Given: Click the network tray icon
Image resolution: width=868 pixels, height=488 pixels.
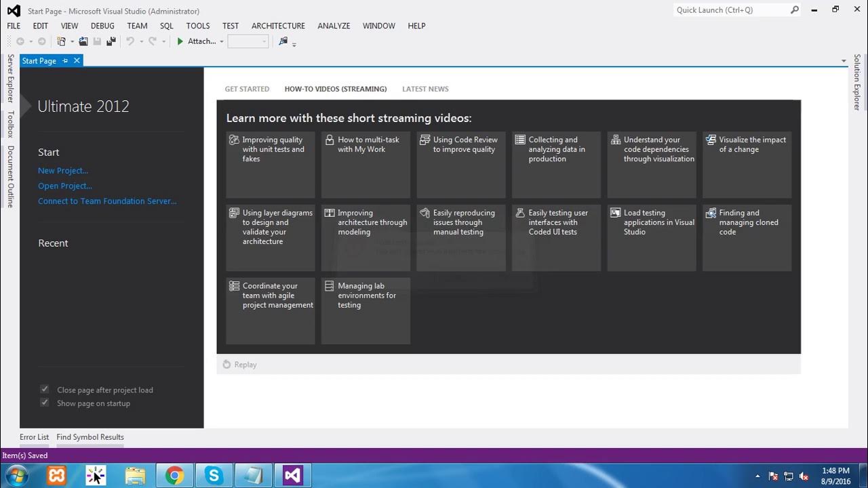Looking at the screenshot, I should point(789,476).
